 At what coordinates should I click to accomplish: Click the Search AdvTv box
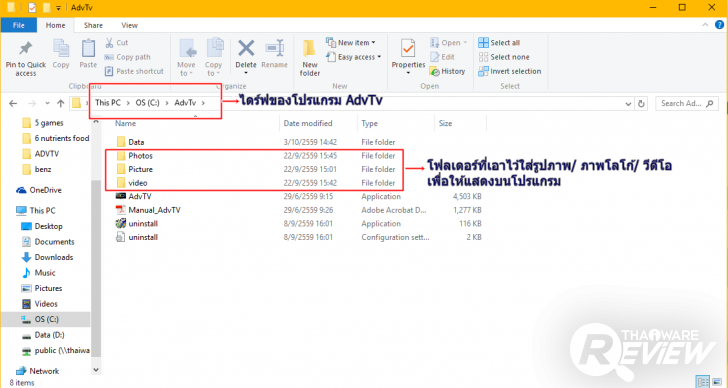tap(687, 103)
